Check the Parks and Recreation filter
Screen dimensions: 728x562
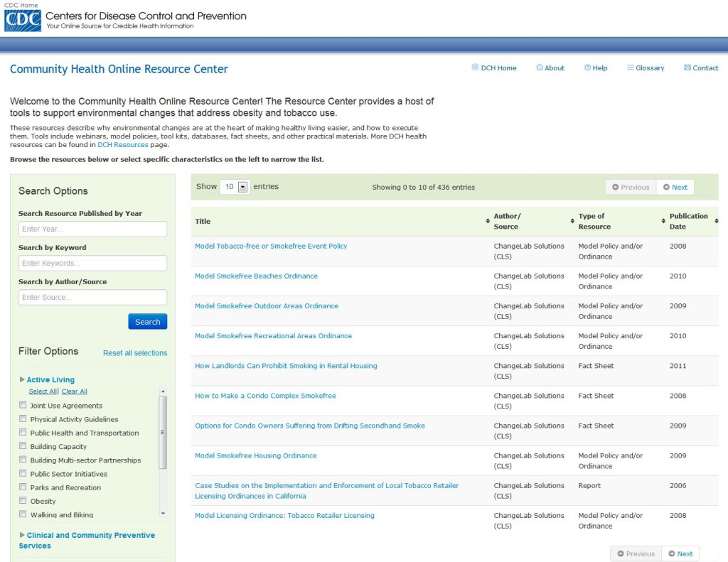pos(21,487)
